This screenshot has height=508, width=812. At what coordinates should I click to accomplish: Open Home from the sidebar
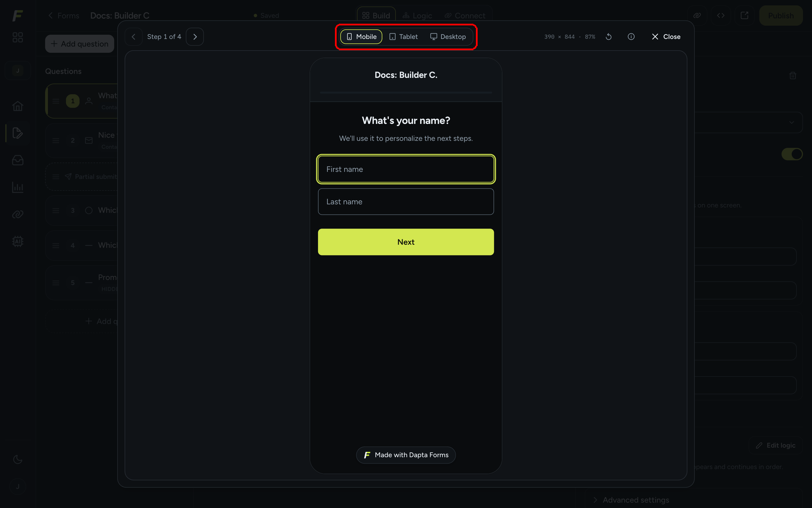[x=17, y=106]
